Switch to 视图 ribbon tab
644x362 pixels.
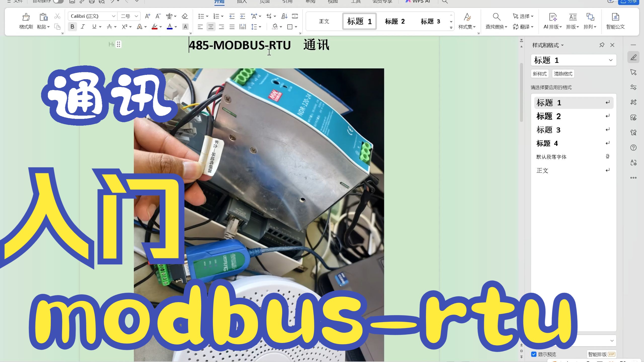[333, 2]
